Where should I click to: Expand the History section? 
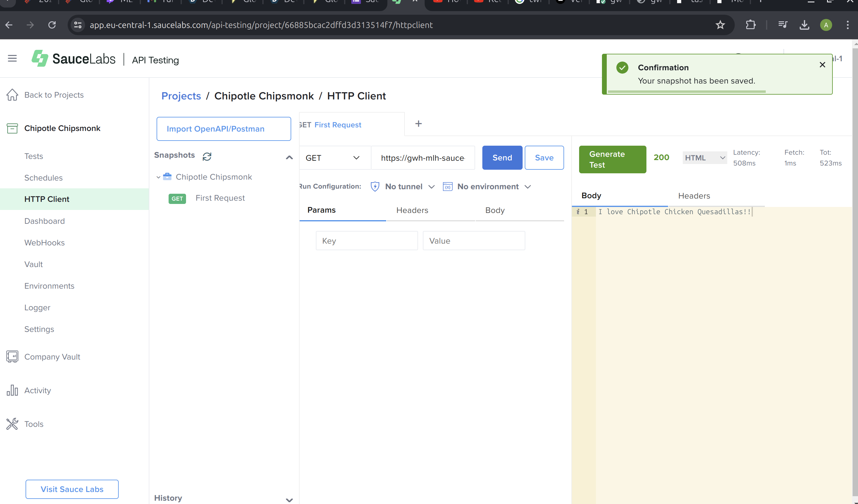(289, 499)
